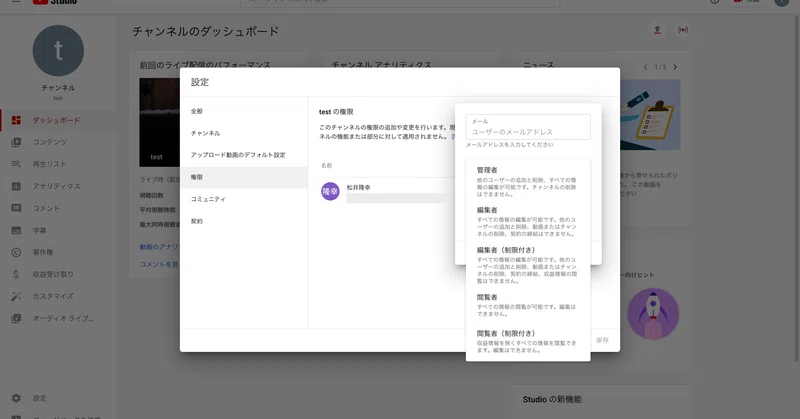Select the 全般 settings tab
The image size is (800, 419).
pos(244,111)
